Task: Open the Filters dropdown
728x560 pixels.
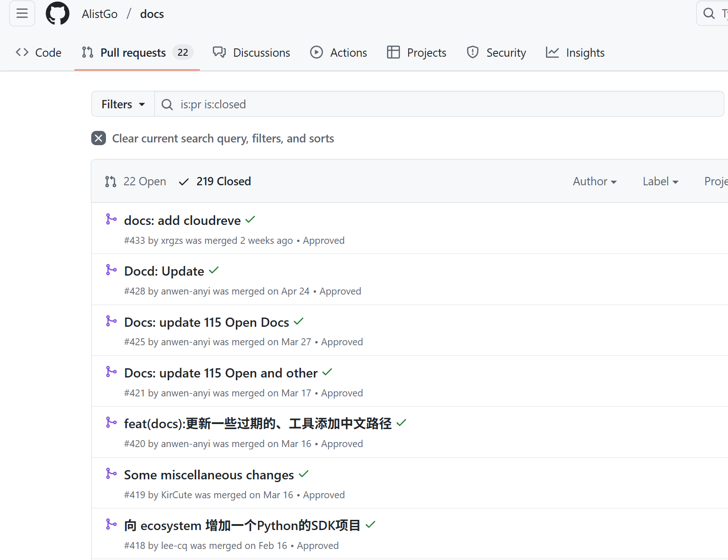Action: tap(123, 104)
